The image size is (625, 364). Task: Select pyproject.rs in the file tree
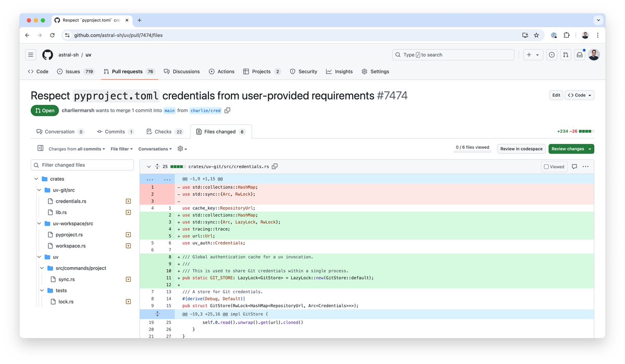click(x=69, y=235)
